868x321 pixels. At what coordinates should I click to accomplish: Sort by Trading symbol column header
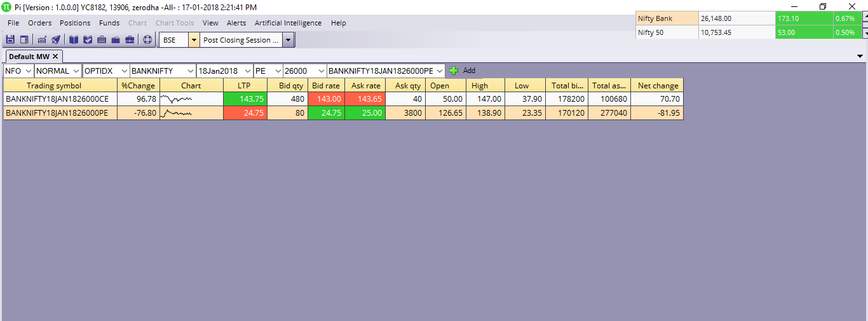(x=60, y=86)
